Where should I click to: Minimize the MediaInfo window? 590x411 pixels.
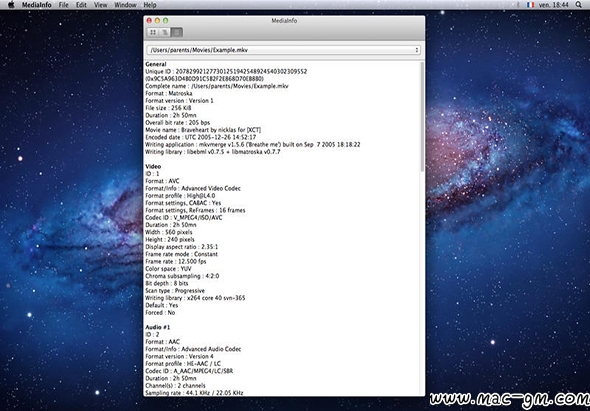157,21
